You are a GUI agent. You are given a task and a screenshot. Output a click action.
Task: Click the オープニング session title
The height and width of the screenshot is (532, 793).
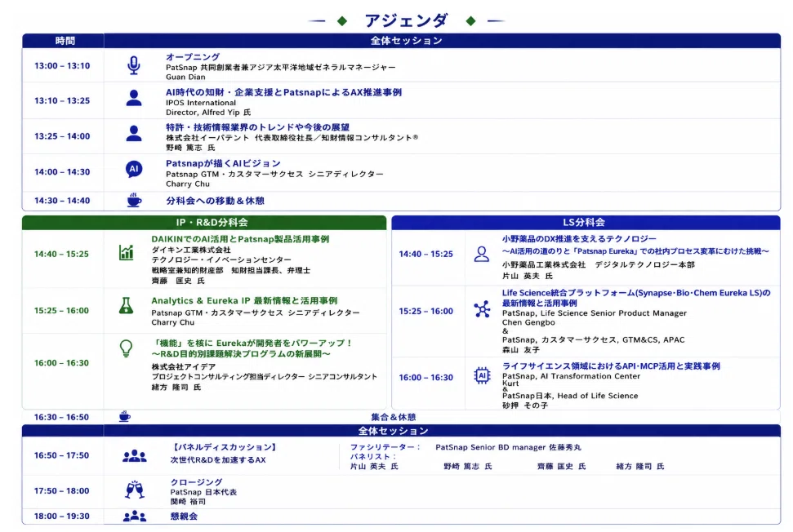click(193, 56)
